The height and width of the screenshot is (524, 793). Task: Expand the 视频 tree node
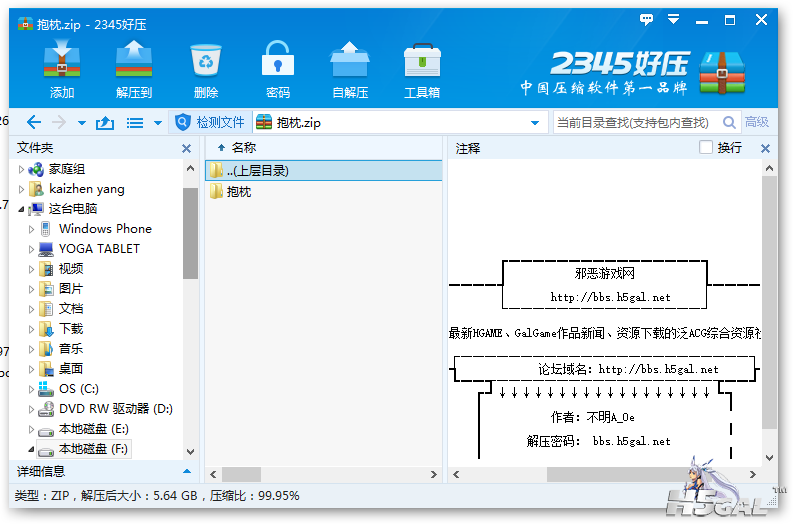click(31, 269)
